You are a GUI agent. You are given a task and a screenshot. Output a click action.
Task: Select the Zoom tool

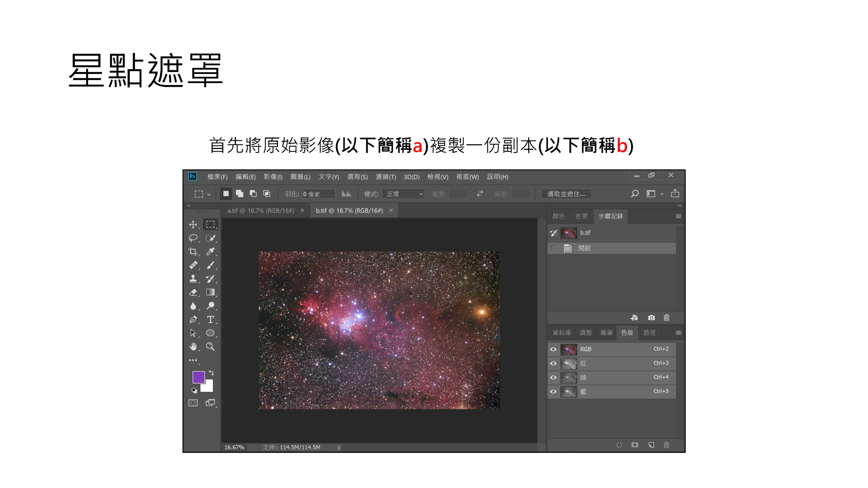click(211, 347)
